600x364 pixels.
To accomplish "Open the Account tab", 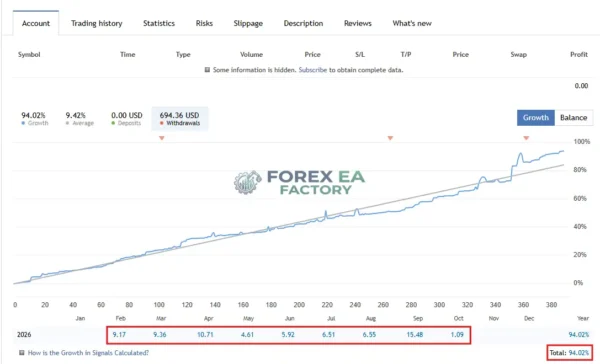I will coord(36,23).
